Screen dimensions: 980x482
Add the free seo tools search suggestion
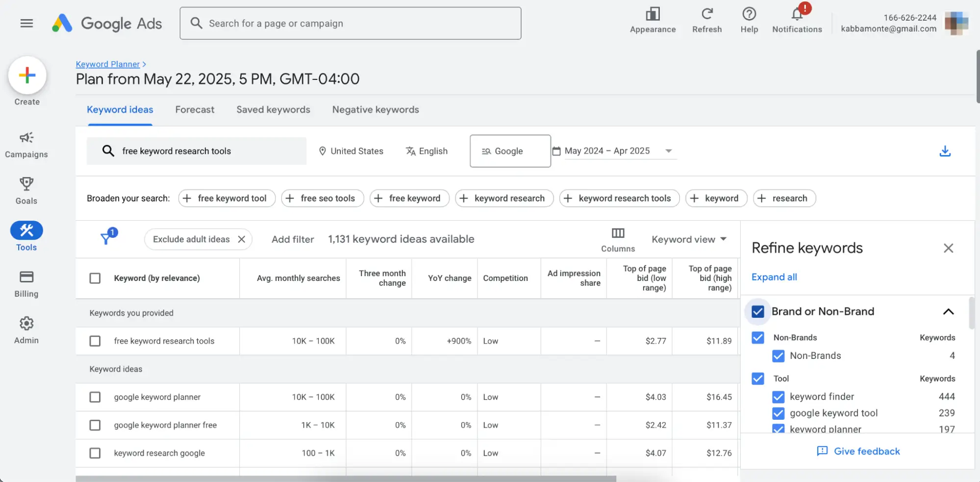pos(322,198)
